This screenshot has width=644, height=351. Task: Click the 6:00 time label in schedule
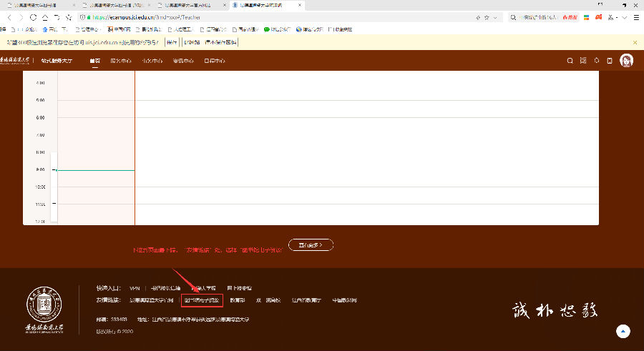tap(40, 118)
